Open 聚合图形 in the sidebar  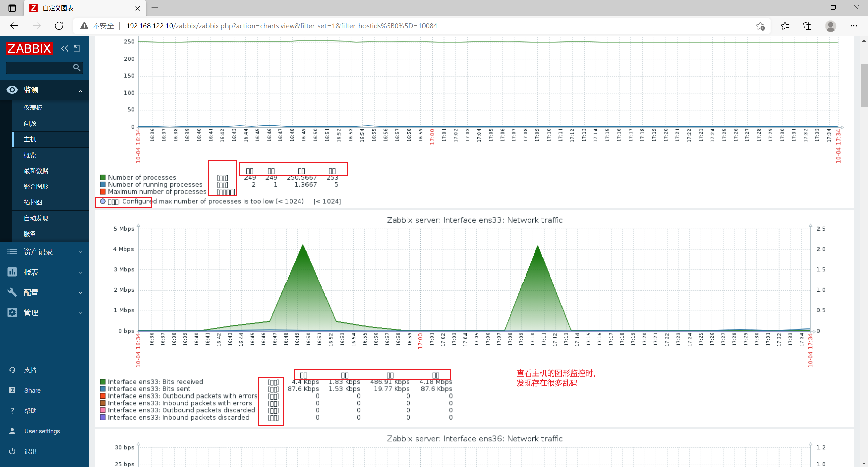(x=36, y=187)
